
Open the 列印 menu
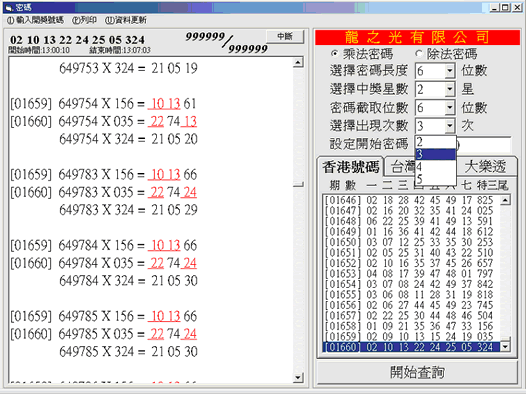click(85, 20)
